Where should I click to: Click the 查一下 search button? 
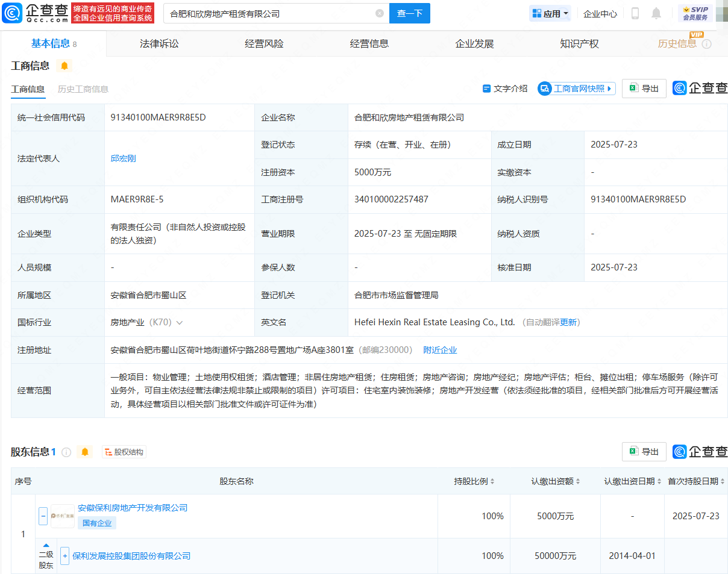(409, 13)
